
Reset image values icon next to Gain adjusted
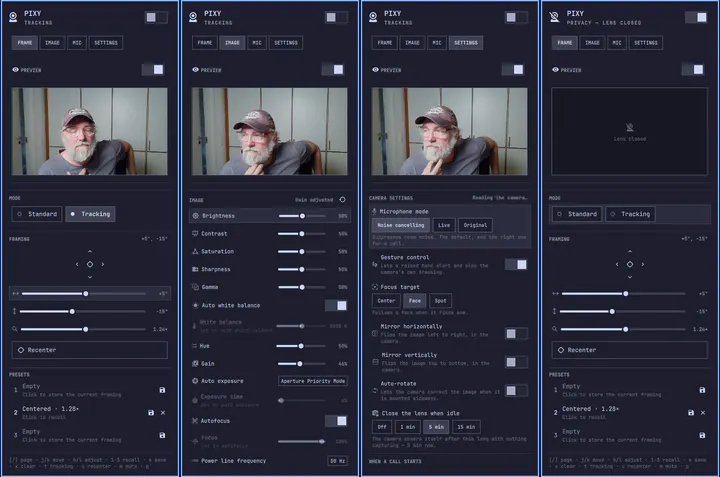click(x=343, y=200)
